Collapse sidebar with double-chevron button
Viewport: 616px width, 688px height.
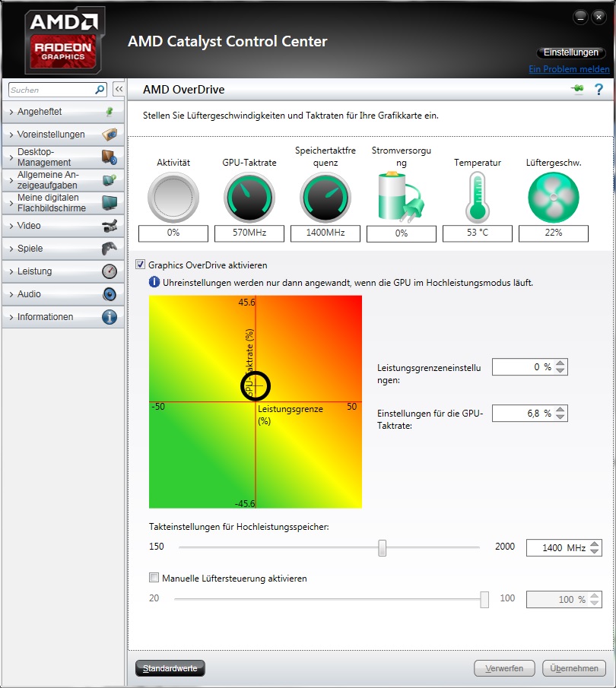pos(119,89)
